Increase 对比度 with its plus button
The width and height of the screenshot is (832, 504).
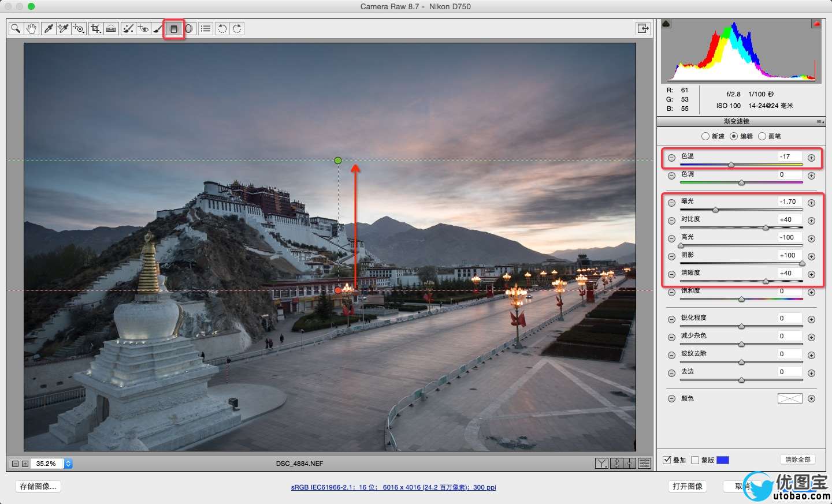point(811,221)
